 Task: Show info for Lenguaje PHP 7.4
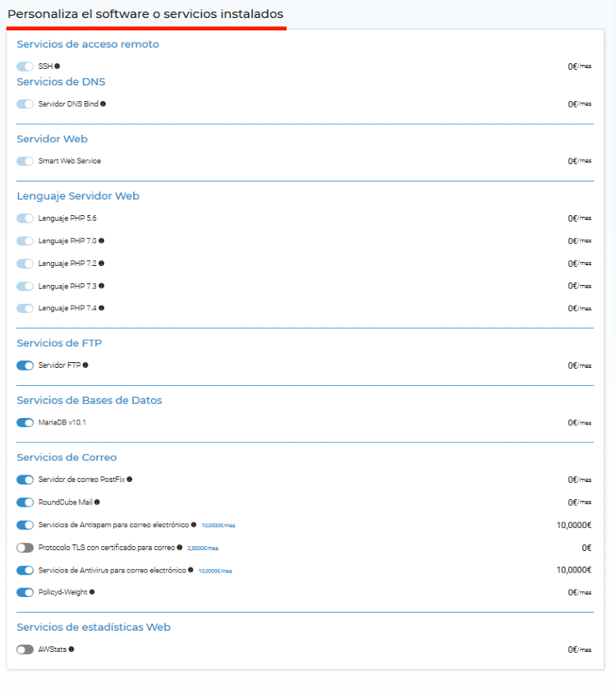[x=102, y=308]
